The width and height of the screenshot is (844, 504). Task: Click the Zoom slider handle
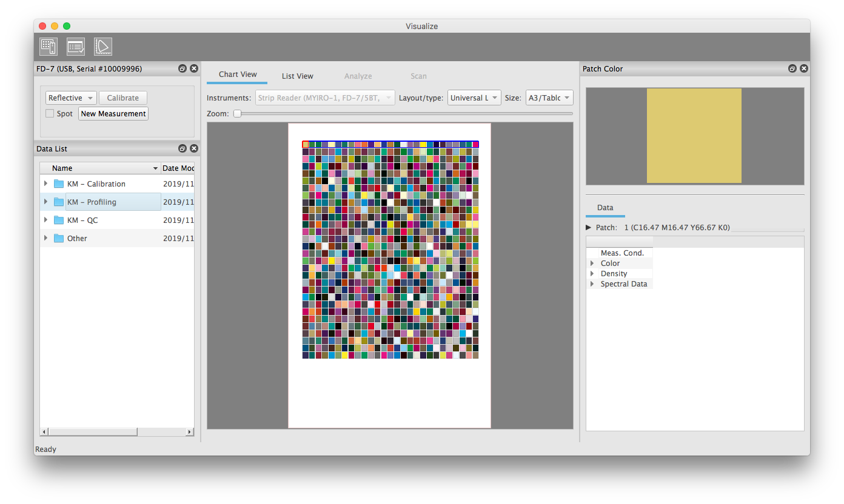point(238,113)
